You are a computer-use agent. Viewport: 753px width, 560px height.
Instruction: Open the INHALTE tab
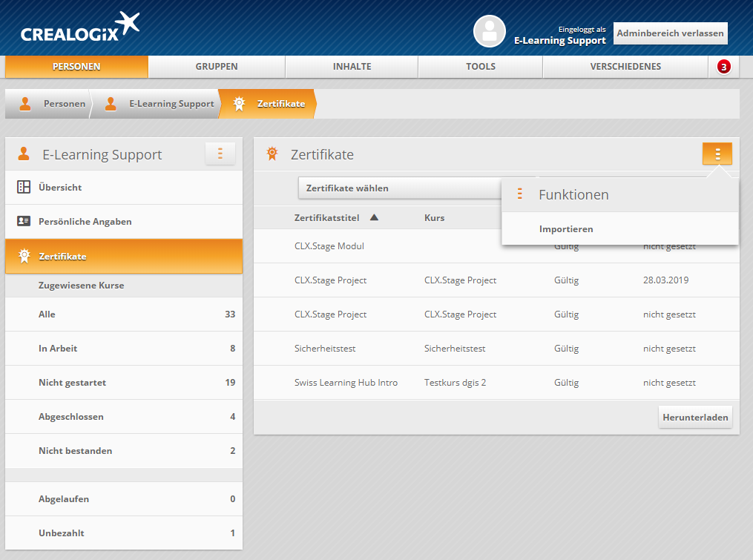[x=352, y=67]
